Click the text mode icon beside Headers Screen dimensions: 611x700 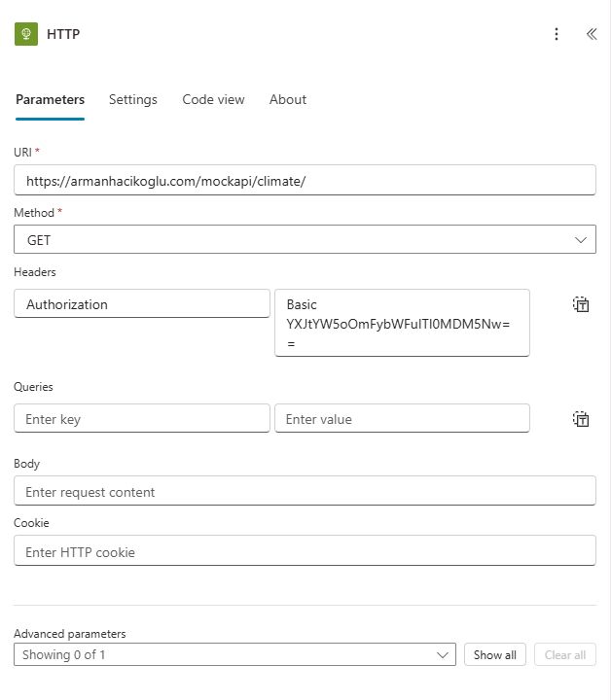point(581,304)
